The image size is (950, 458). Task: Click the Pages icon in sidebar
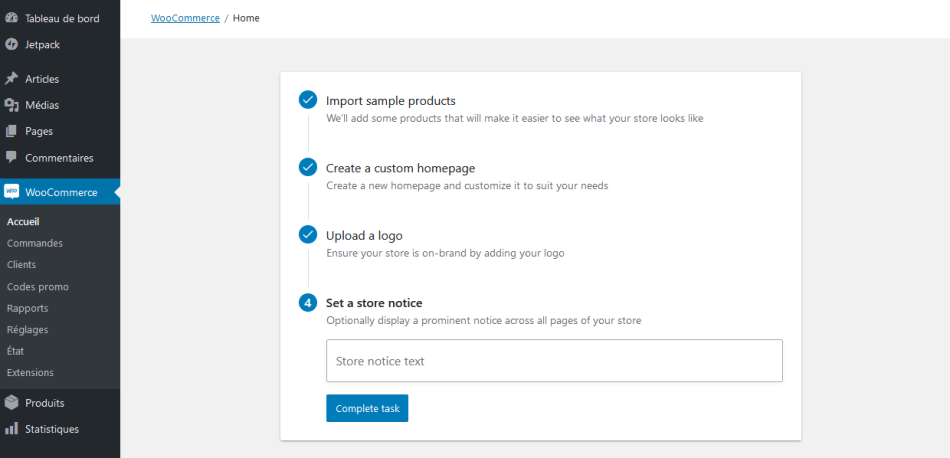coord(11,131)
